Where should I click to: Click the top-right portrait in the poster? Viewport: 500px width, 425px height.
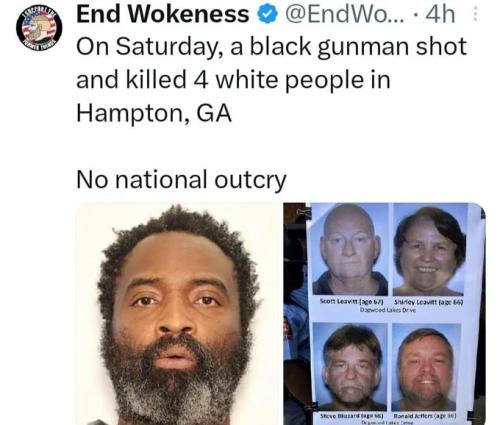point(430,249)
